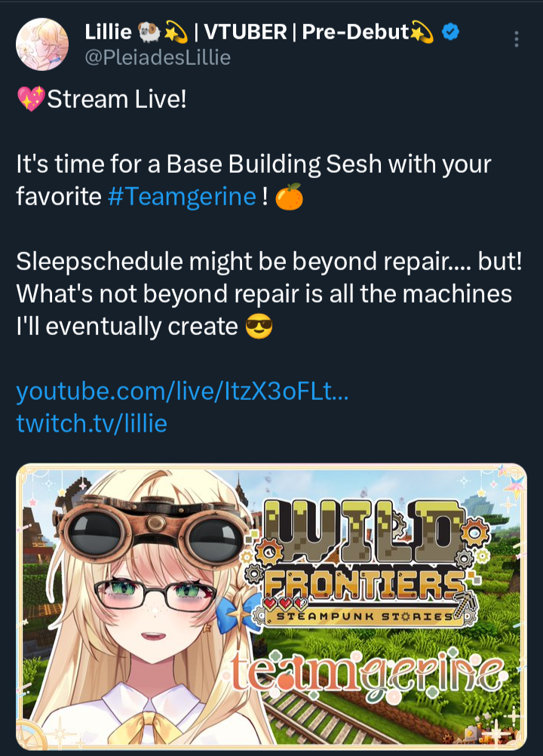This screenshot has height=756, width=543.
Task: Visit the twitch.tv/lillie link
Action: [x=91, y=423]
